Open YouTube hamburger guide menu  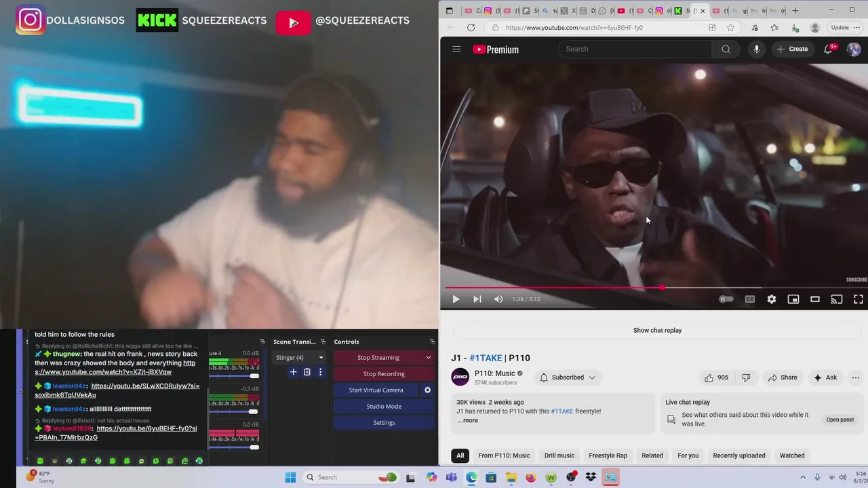point(456,49)
